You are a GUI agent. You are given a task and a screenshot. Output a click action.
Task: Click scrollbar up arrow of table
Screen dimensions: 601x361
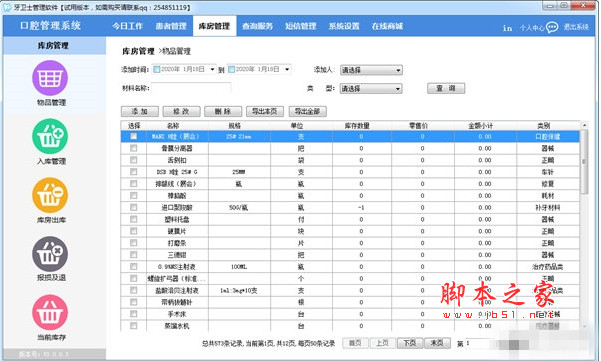click(584, 125)
